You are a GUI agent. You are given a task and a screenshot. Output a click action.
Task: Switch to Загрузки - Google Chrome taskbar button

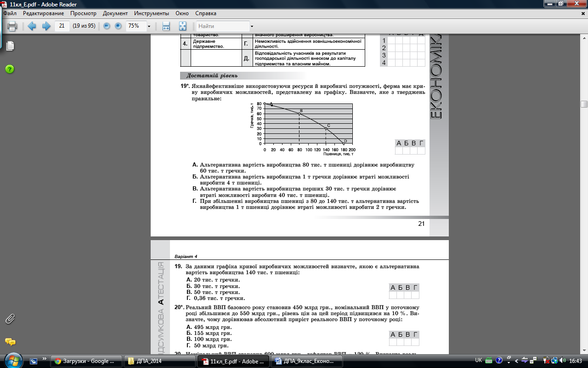pos(87,361)
